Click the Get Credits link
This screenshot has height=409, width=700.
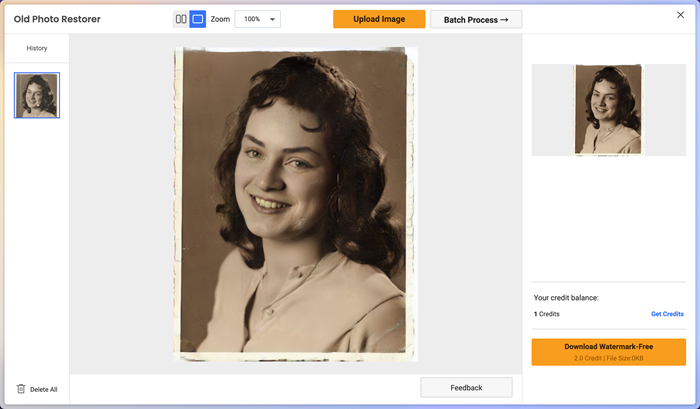pyautogui.click(x=667, y=314)
